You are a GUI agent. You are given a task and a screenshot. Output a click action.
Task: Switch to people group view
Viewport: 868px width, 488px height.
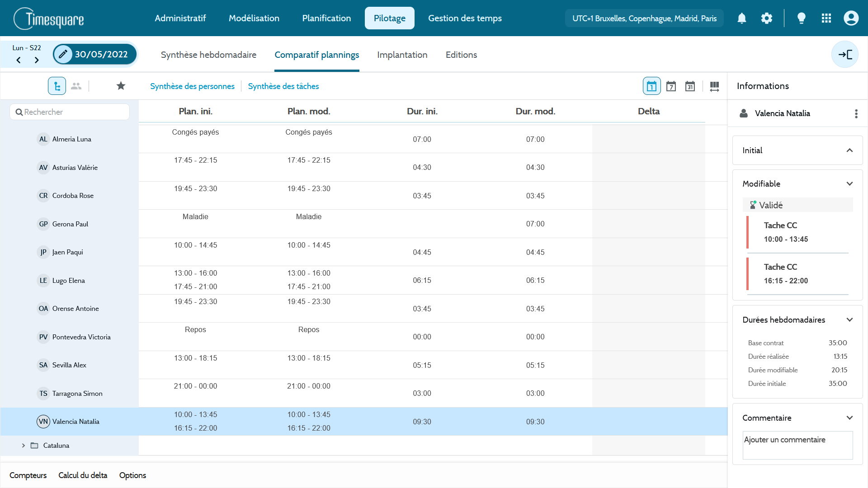[x=76, y=86]
